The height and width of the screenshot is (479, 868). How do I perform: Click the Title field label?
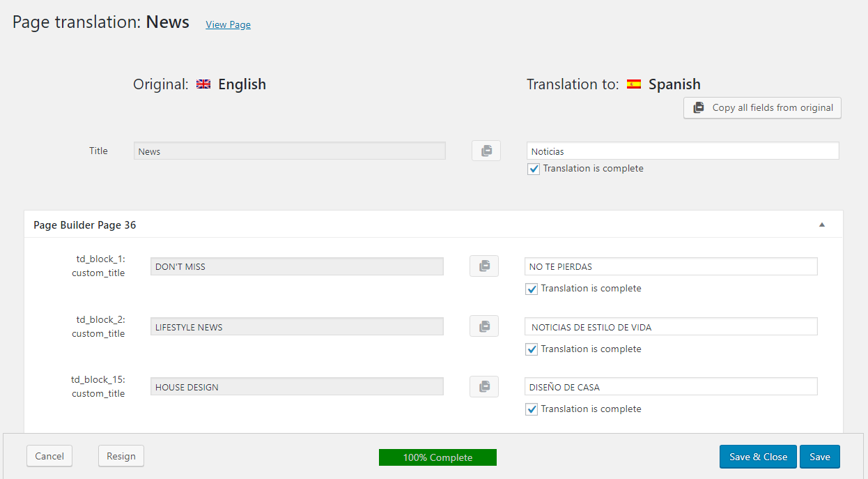coord(98,151)
